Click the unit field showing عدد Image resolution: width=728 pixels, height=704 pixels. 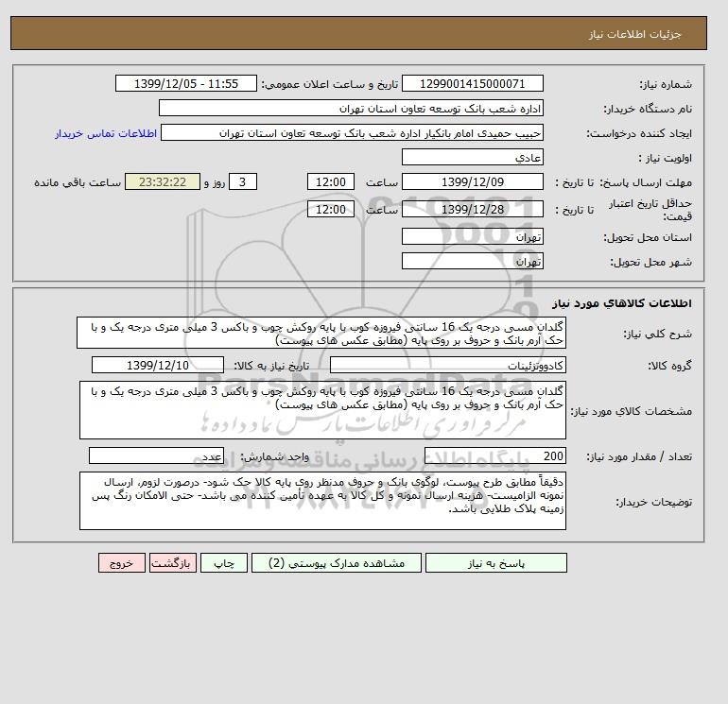(156, 456)
